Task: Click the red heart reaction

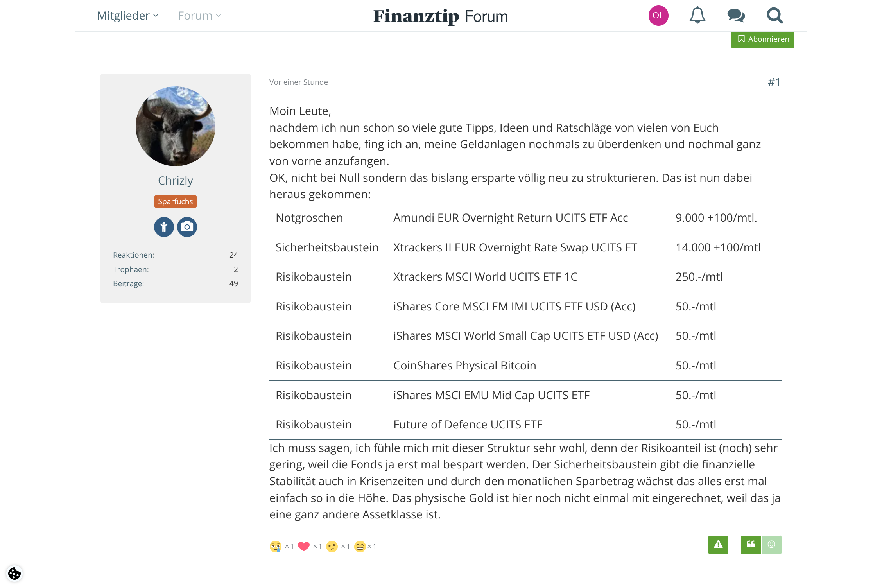Action: 304,547
